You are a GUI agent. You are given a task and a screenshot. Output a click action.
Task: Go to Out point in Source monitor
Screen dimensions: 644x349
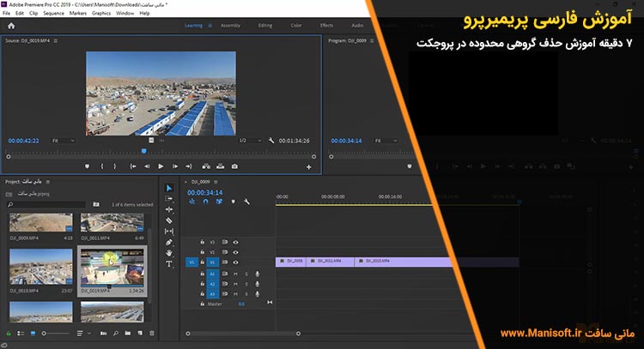click(x=189, y=166)
